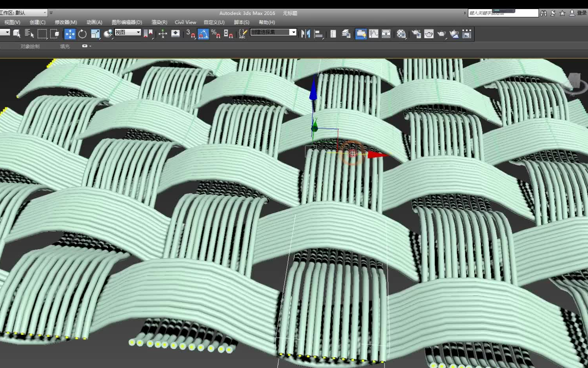Open Edit Named Selection Sets

click(243, 34)
